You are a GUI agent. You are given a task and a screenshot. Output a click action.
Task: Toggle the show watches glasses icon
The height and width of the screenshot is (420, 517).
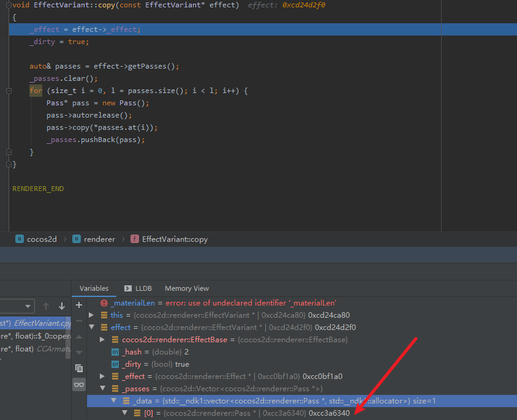coord(79,384)
